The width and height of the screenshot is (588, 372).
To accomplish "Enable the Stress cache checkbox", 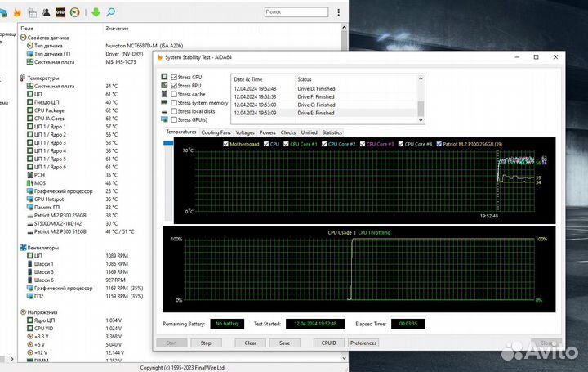I will coord(174,94).
